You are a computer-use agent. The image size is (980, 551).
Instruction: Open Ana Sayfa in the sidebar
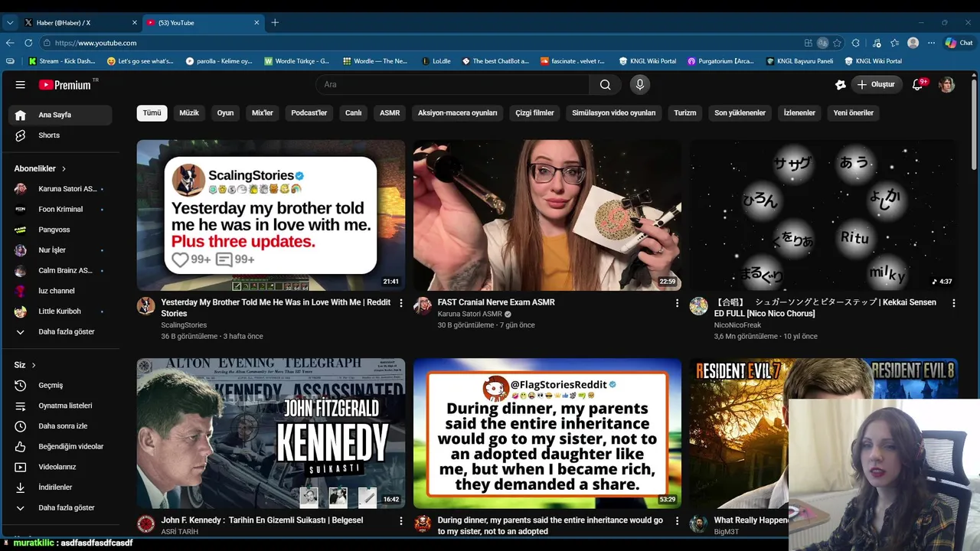pos(60,115)
